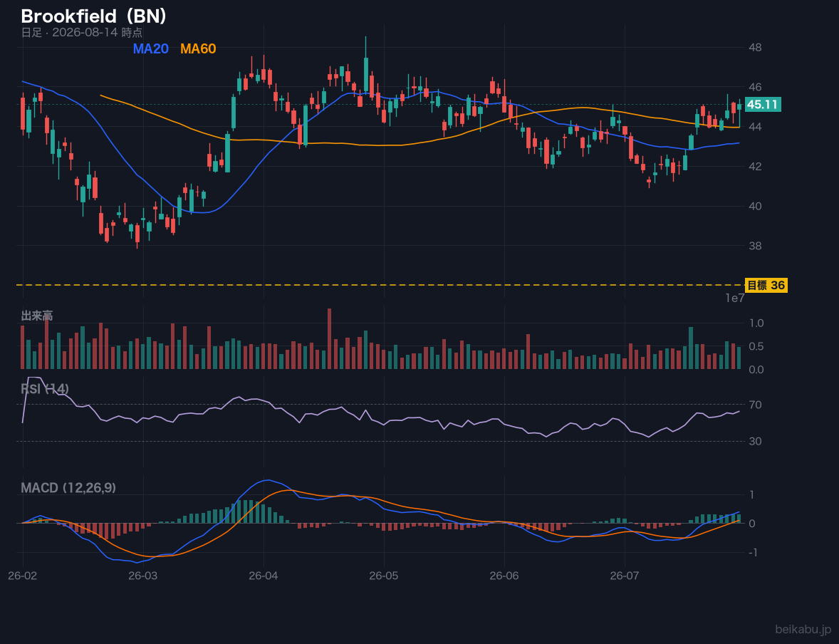The image size is (839, 644).
Task: Click the 出来高 volume panel label
Action: point(37,316)
